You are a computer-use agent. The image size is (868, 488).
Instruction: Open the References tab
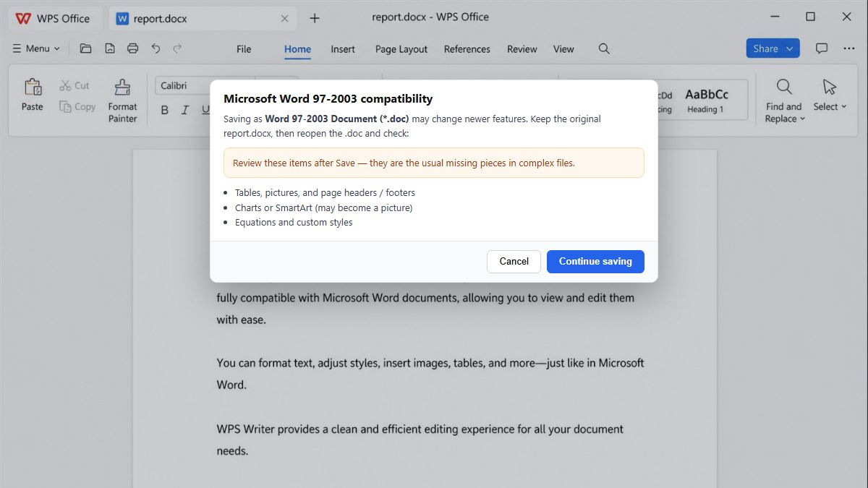coord(467,49)
